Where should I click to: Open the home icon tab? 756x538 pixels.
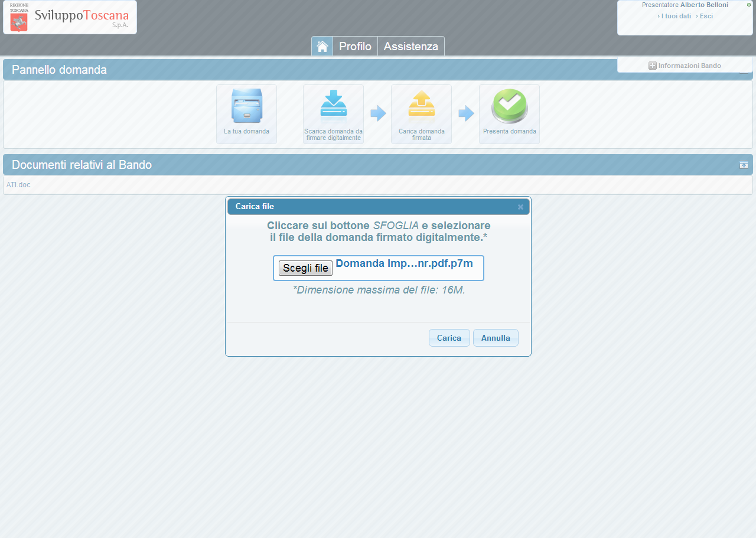point(322,46)
